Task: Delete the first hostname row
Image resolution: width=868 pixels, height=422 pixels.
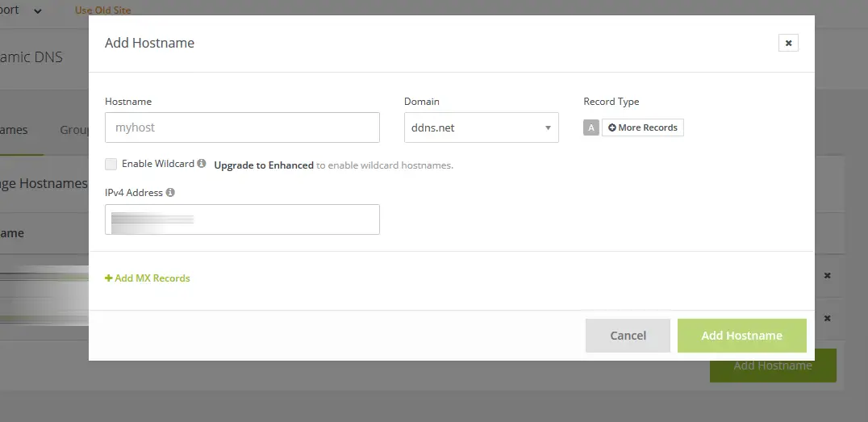Action: tap(827, 276)
